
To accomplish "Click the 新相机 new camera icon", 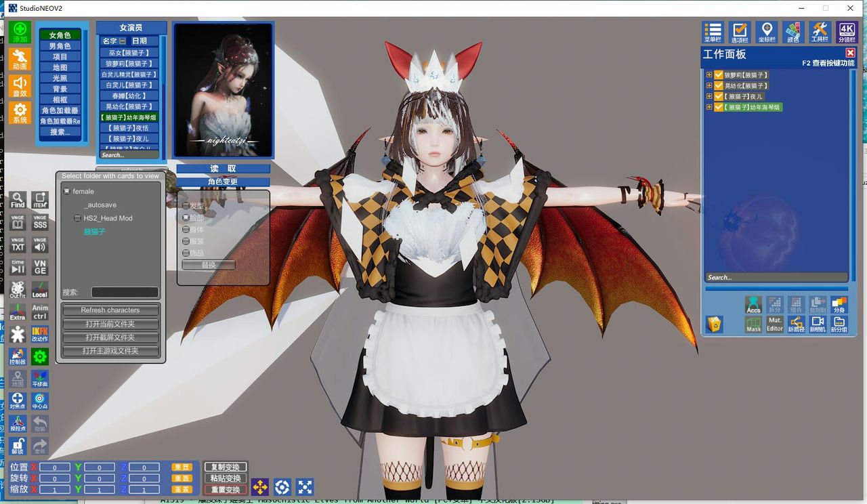I will [818, 324].
